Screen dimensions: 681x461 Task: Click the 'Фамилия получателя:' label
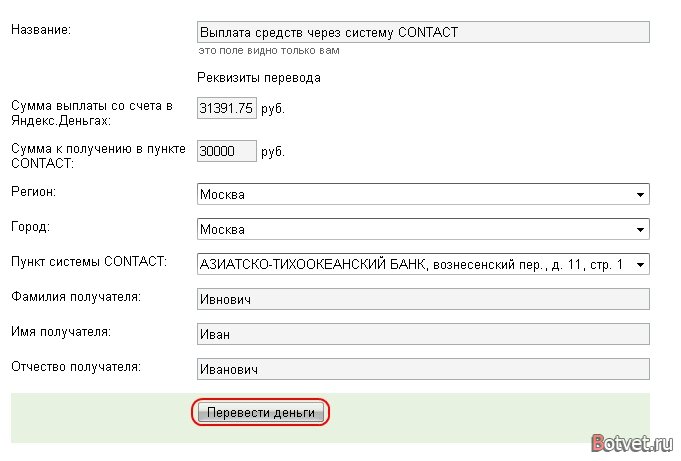click(x=76, y=297)
